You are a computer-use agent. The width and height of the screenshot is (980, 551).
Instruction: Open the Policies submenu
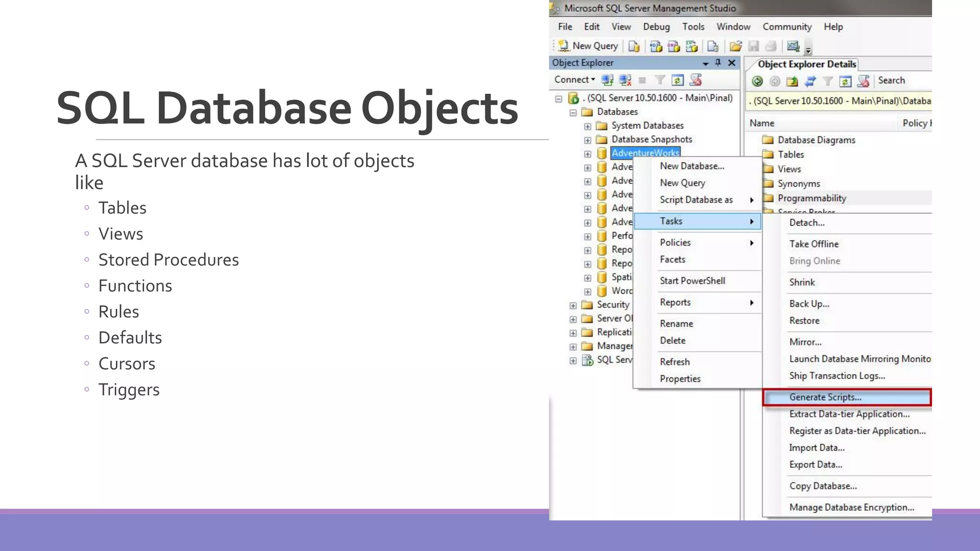coord(698,242)
